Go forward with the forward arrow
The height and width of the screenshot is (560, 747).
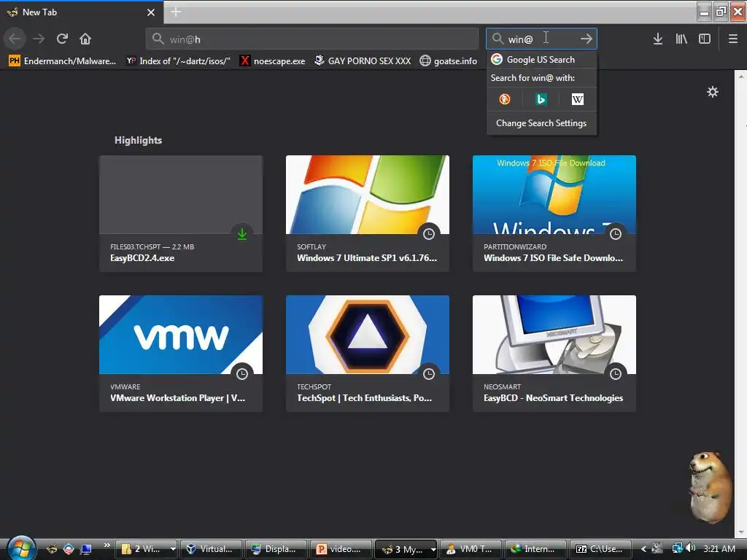click(39, 39)
